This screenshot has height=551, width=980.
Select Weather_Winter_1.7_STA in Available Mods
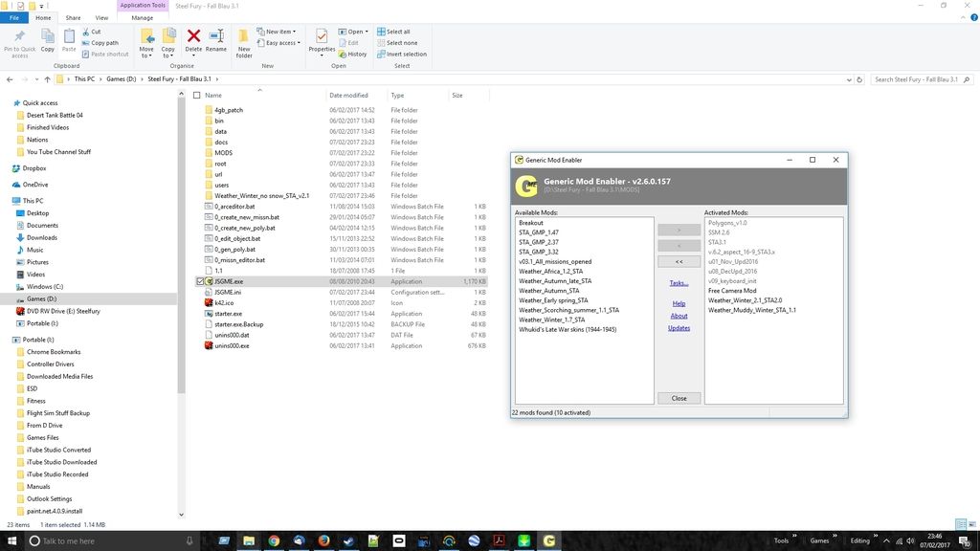coord(552,320)
